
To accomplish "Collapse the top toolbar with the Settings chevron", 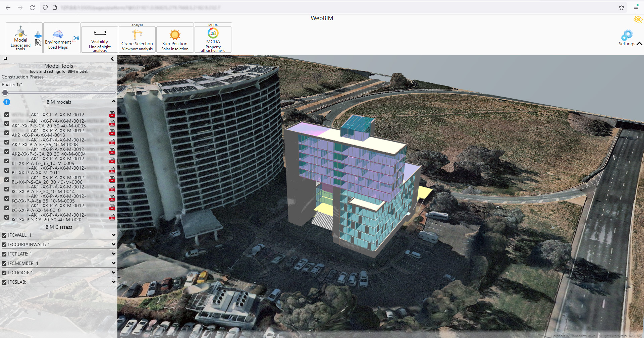I will point(639,44).
